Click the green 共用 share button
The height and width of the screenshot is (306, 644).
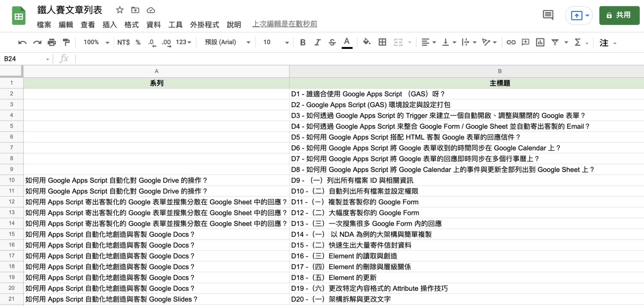click(619, 15)
